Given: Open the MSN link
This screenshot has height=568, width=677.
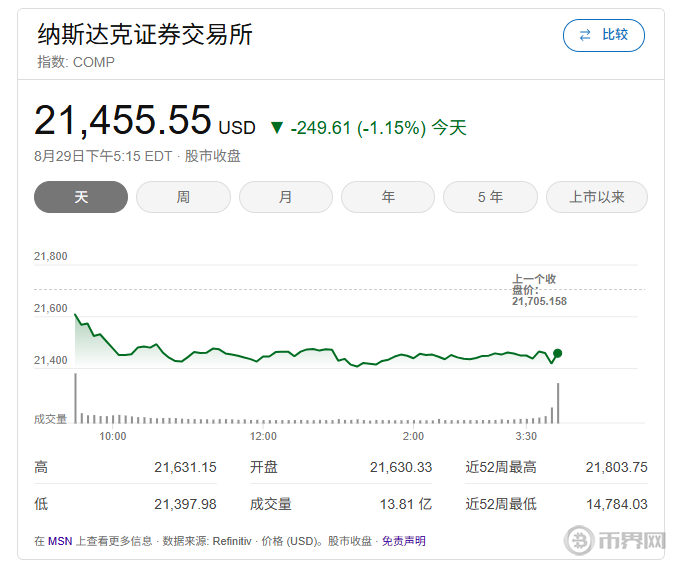Looking at the screenshot, I should (x=60, y=541).
